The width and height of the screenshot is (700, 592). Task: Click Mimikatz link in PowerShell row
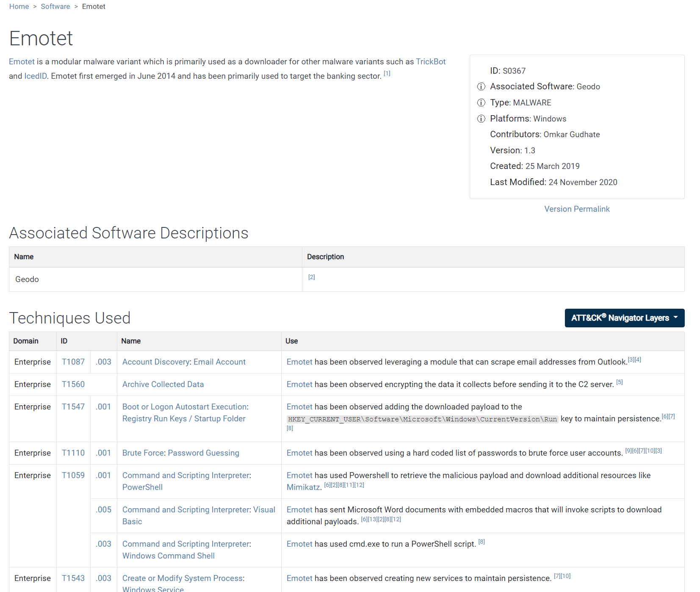303,487
